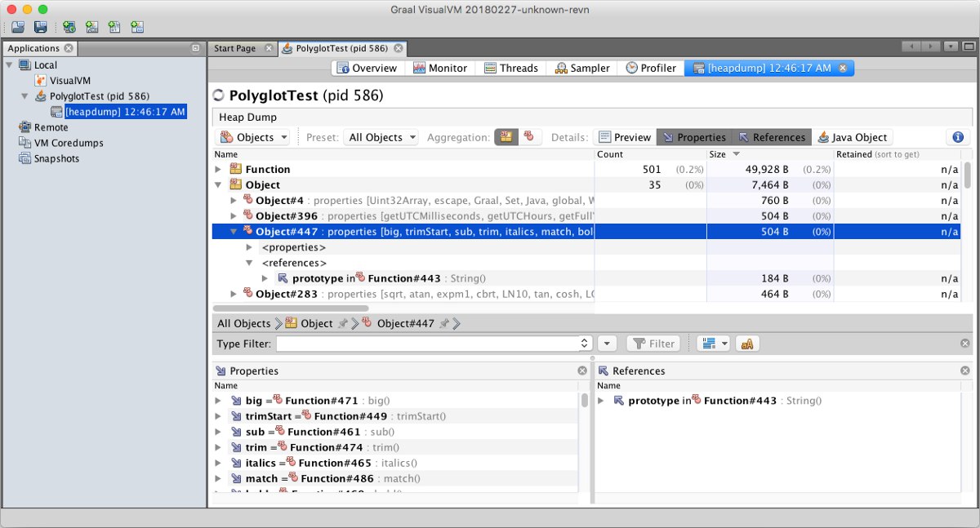
Task: Sort by the Retained column header
Action: coord(897,153)
